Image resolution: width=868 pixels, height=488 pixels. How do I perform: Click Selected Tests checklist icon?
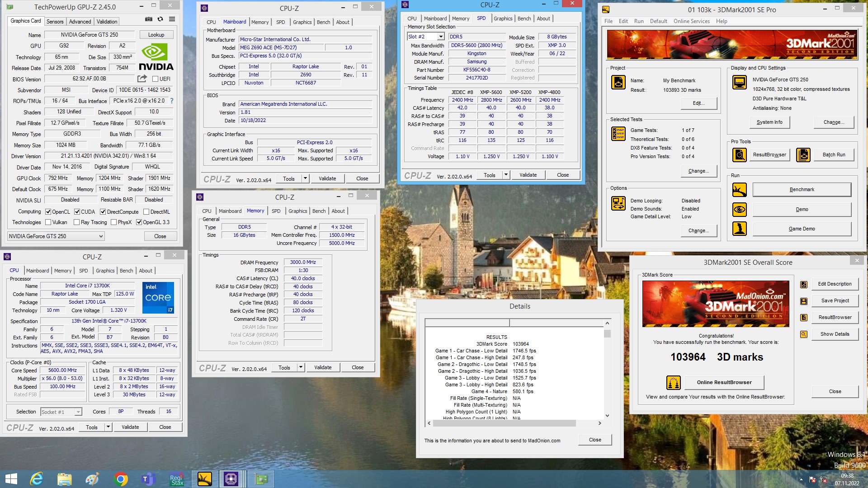[618, 134]
